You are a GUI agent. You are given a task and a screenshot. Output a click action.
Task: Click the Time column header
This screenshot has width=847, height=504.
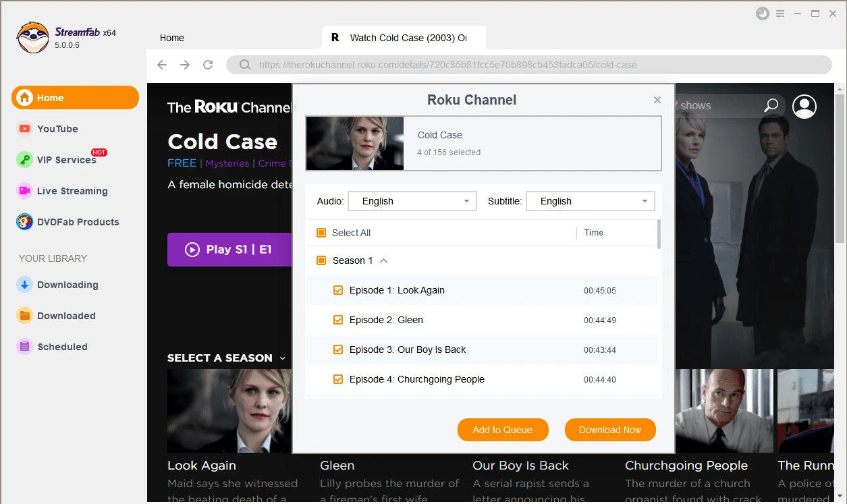coord(594,233)
